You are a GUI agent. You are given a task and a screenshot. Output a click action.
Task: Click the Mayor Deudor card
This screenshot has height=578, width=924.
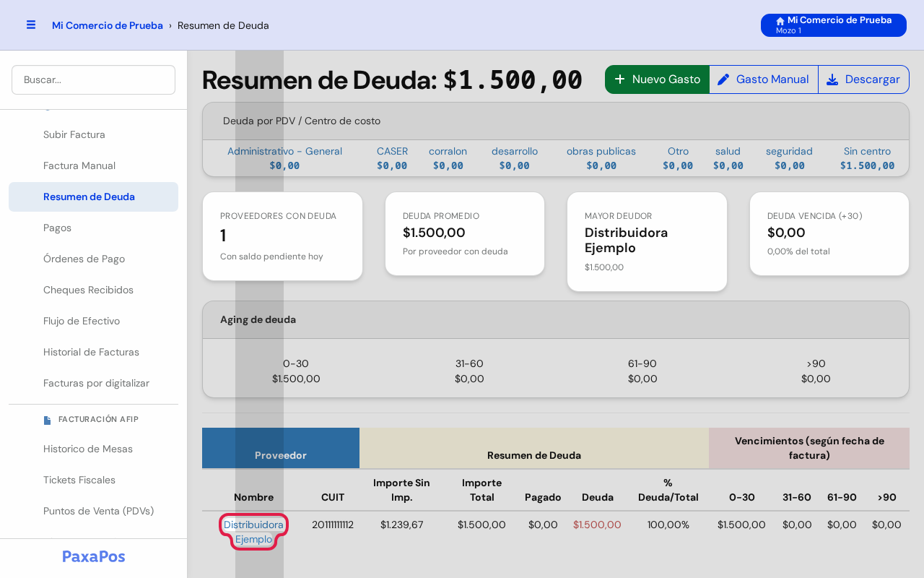coord(647,241)
